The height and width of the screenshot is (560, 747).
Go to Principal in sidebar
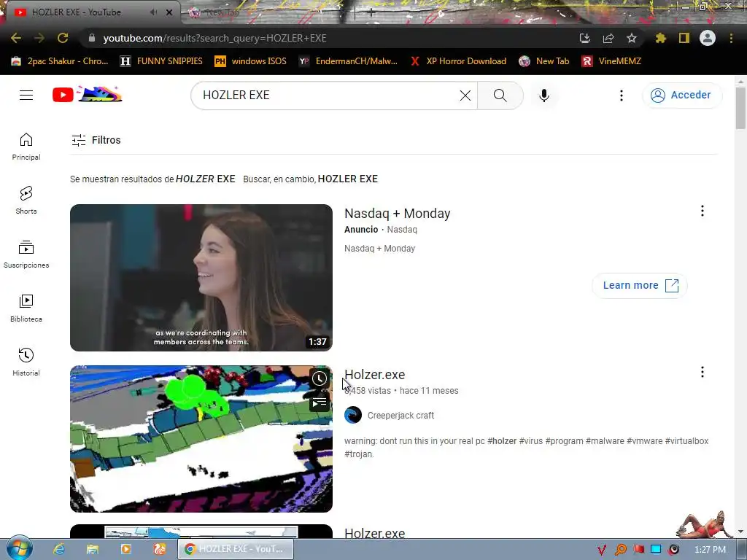point(26,146)
